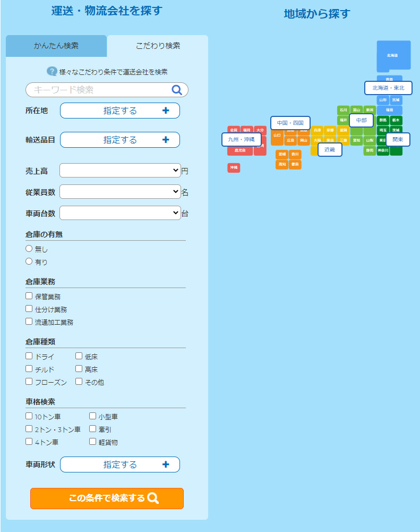The height and width of the screenshot is (532, 420).
Task: Check the 2トン・3トン車 checkbox
Action: (29, 429)
